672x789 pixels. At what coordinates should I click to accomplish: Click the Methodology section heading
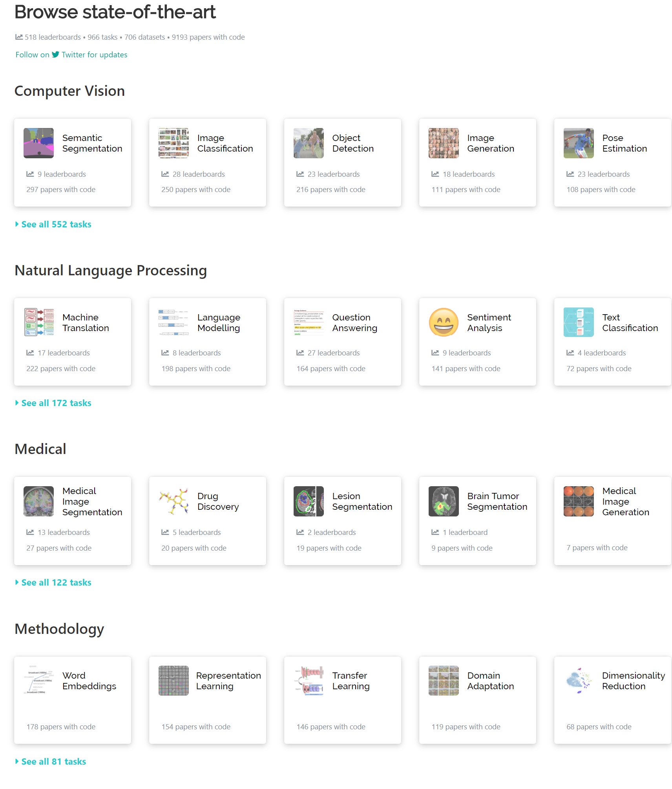tap(59, 629)
